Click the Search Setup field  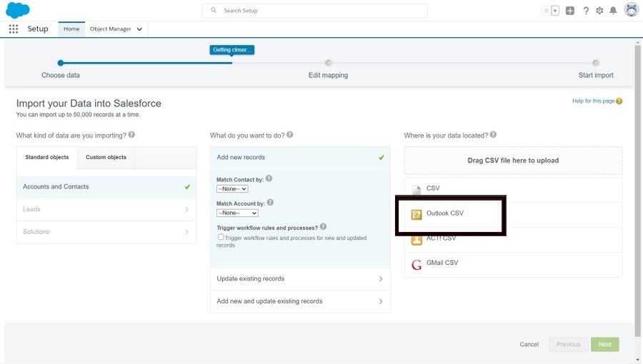[314, 11]
